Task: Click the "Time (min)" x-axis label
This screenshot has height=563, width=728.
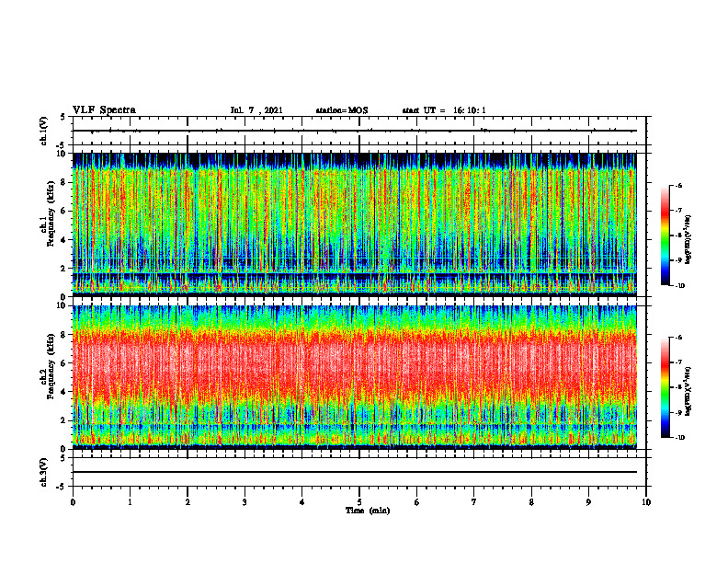Action: point(368,511)
